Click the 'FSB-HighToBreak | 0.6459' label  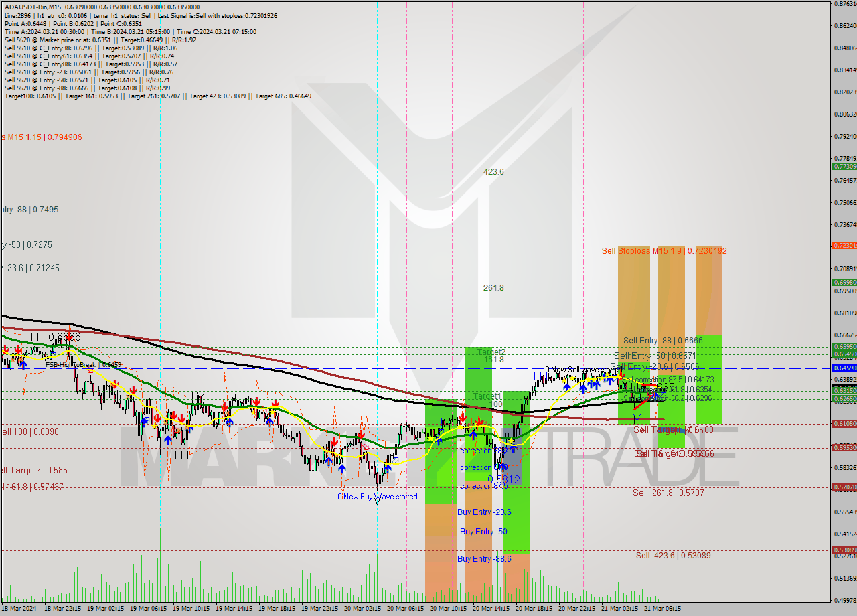click(x=84, y=365)
